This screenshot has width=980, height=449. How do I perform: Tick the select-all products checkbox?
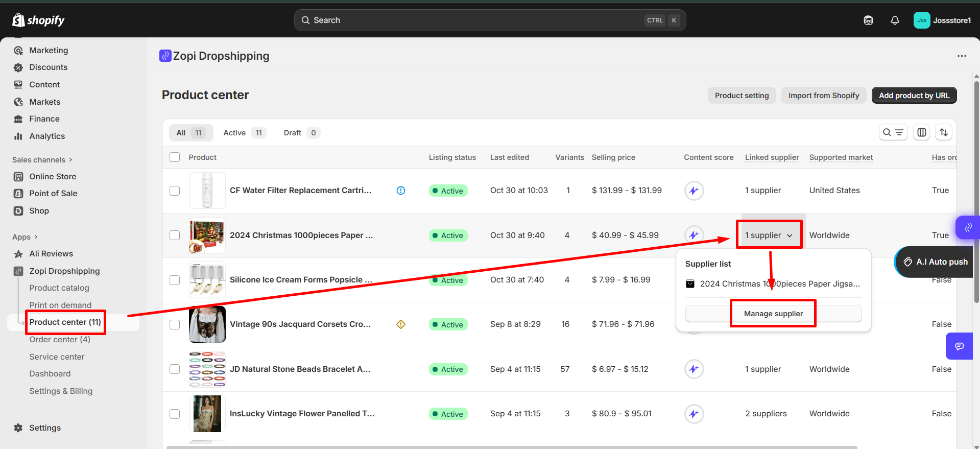point(175,157)
